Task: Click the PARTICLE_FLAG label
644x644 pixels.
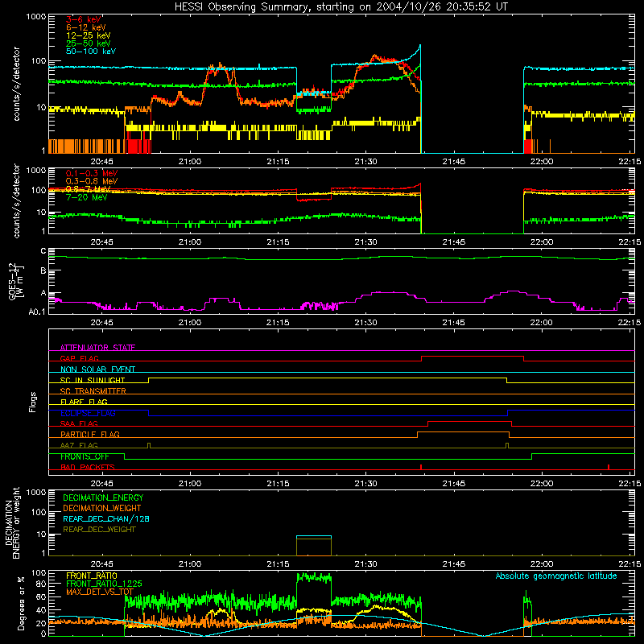Action: click(x=90, y=434)
